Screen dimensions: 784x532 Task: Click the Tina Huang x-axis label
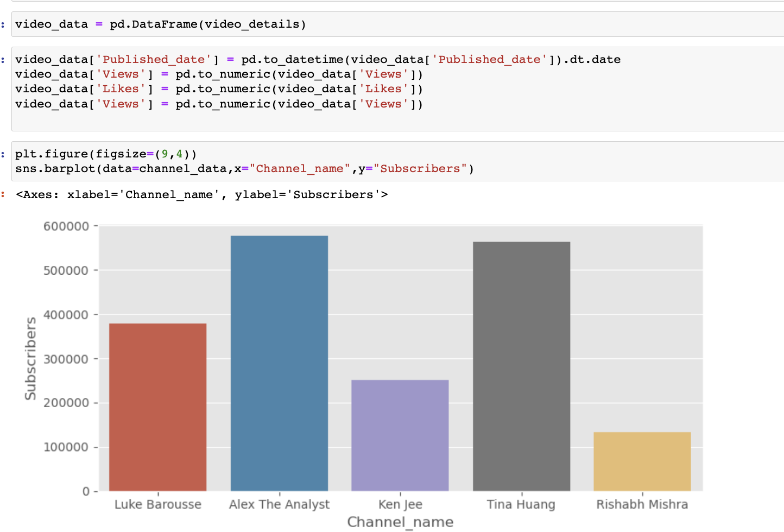click(x=521, y=504)
